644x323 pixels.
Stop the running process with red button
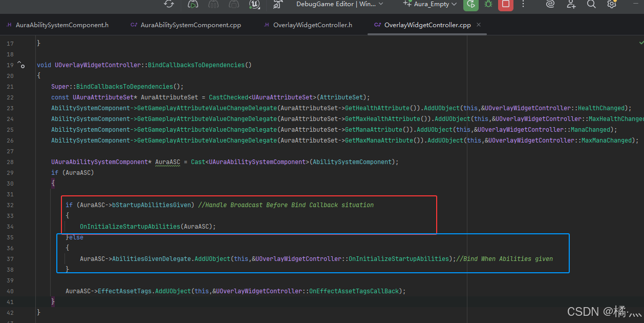(x=506, y=4)
